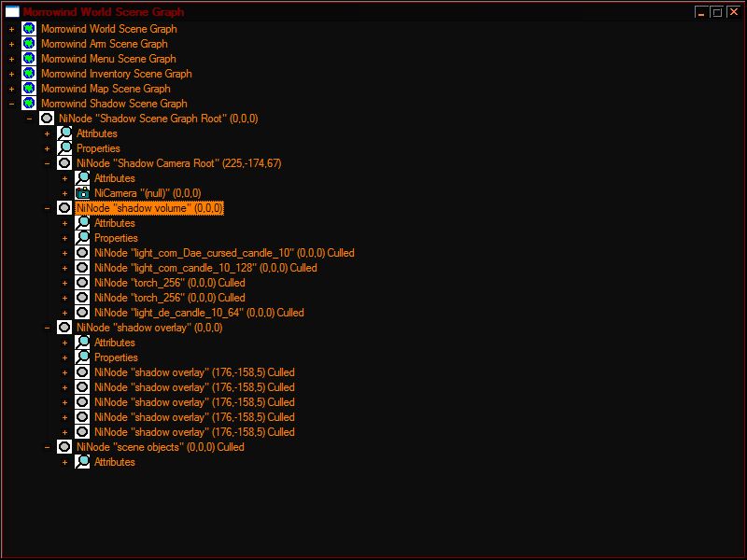The width and height of the screenshot is (747, 560).
Task: Collapse the shadow overlay (0,0,0) node
Action: pos(47,328)
